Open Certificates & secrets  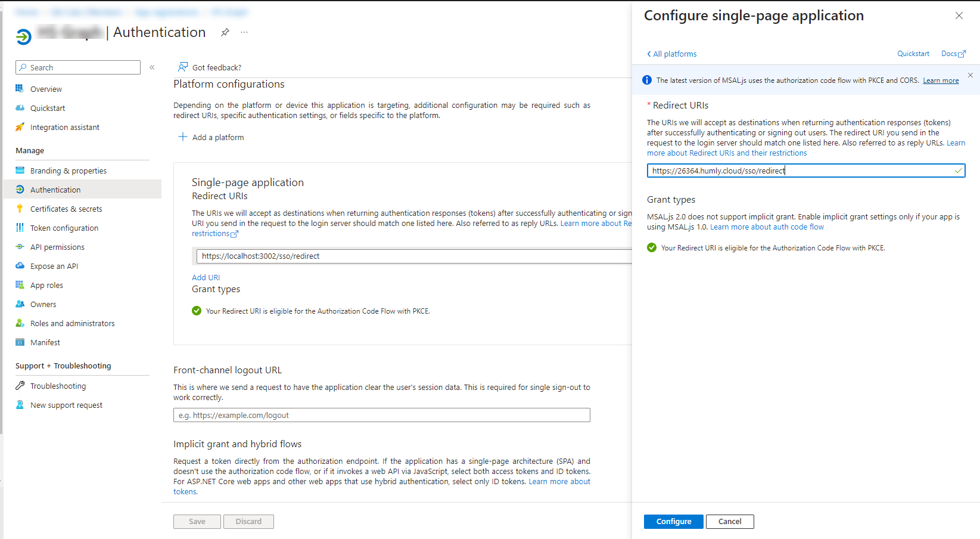pyautogui.click(x=66, y=209)
